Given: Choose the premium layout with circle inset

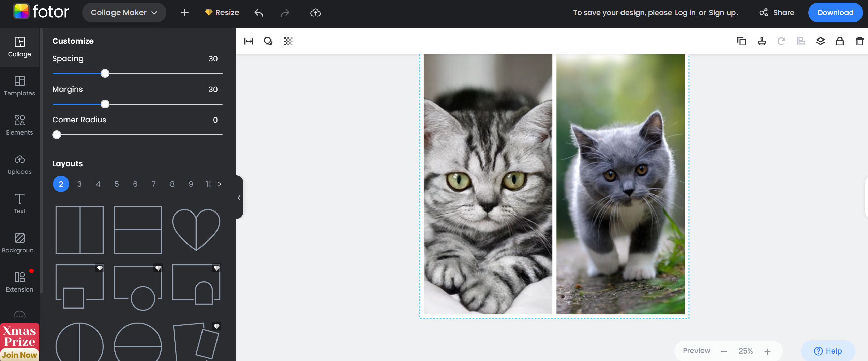Looking at the screenshot, I should (x=138, y=287).
